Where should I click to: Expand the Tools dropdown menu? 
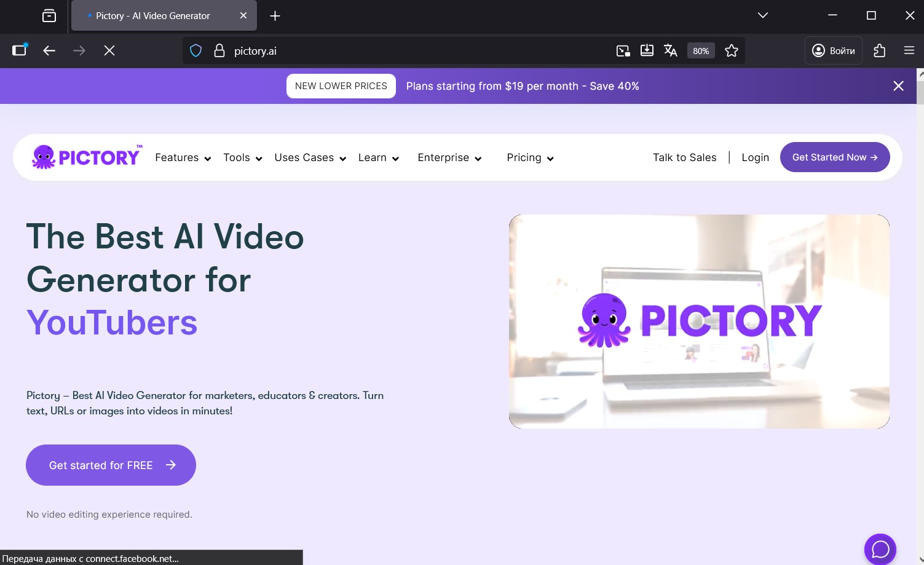(x=242, y=158)
